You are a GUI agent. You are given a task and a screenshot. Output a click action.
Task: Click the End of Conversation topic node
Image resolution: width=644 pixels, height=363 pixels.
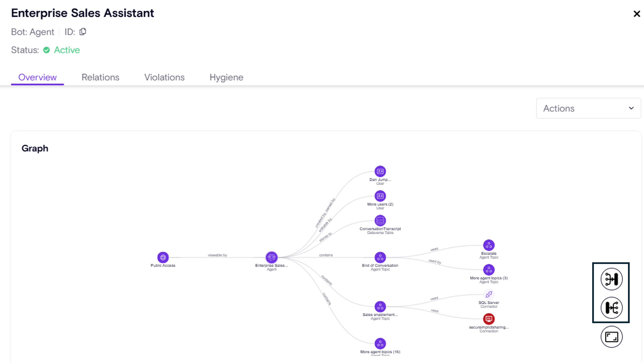(380, 257)
